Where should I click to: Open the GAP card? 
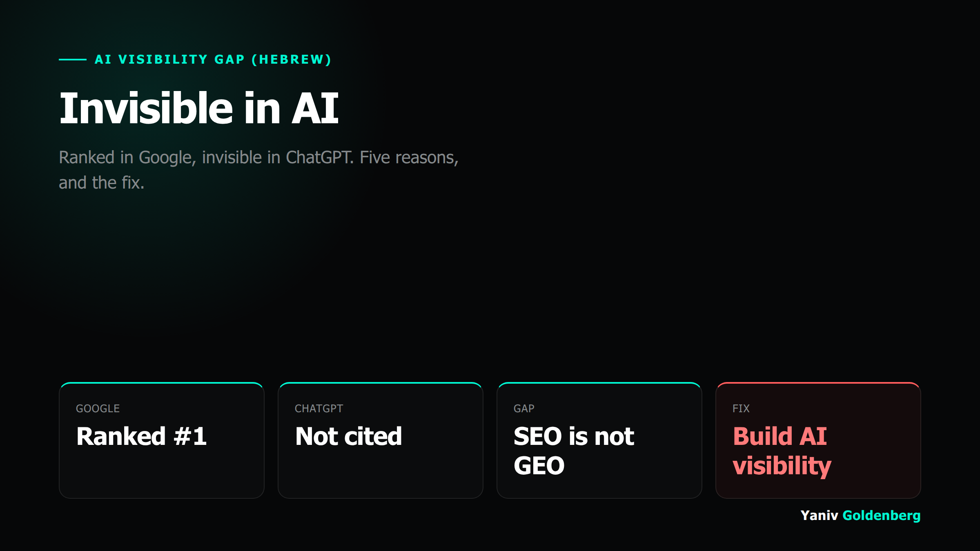pos(599,440)
